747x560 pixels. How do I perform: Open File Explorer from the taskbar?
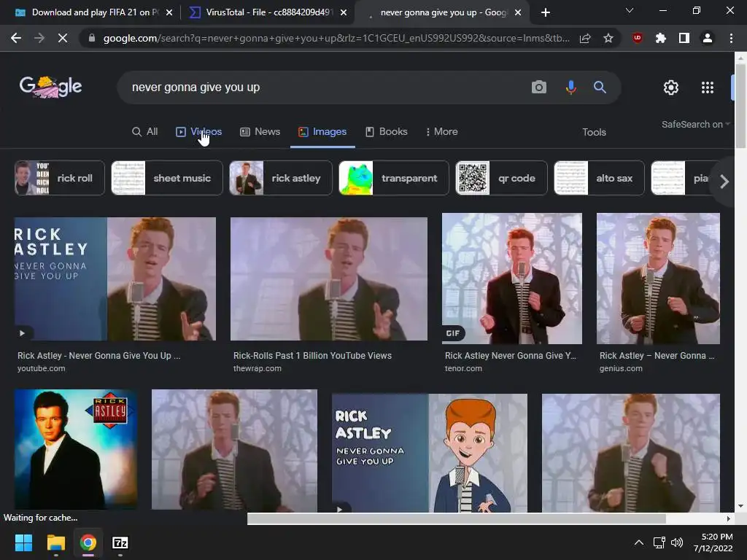(x=55, y=542)
